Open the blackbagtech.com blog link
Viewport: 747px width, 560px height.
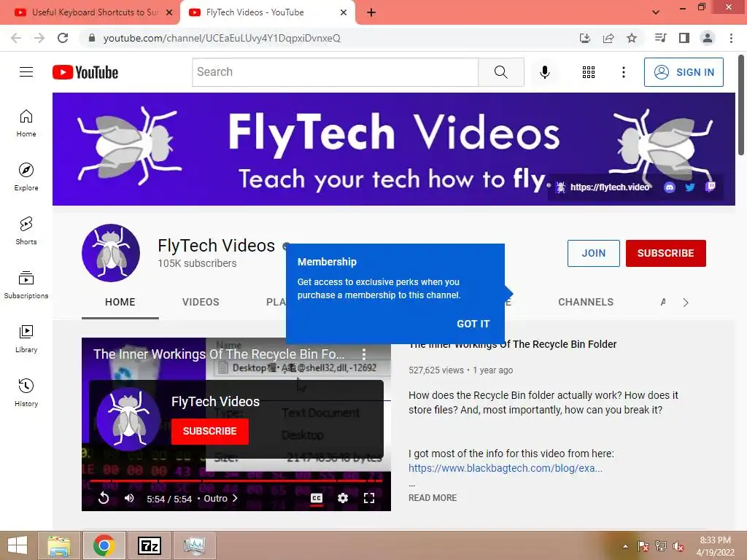(x=506, y=468)
